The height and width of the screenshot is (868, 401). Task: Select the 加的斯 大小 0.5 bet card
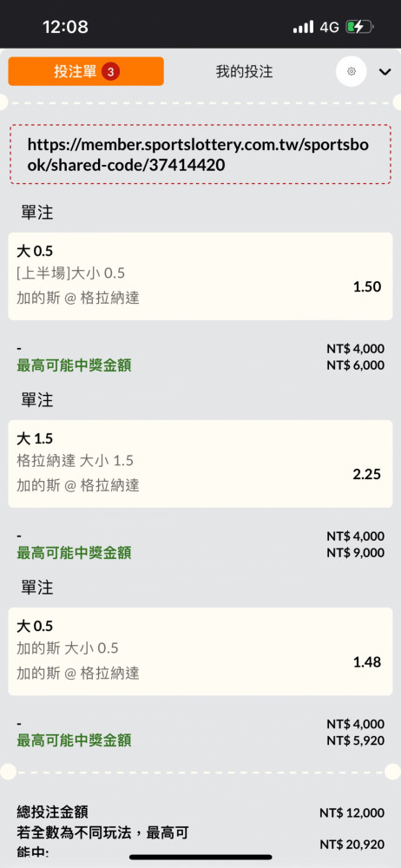pos(200,652)
